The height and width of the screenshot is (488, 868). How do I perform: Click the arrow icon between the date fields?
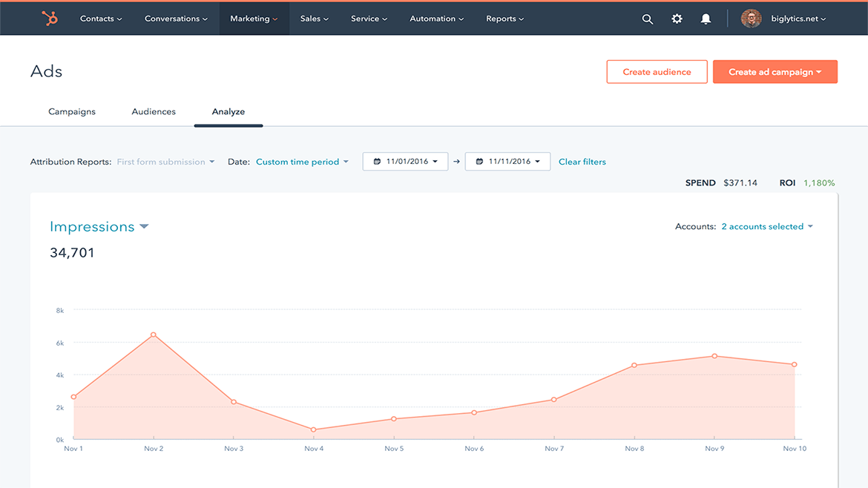(x=458, y=161)
